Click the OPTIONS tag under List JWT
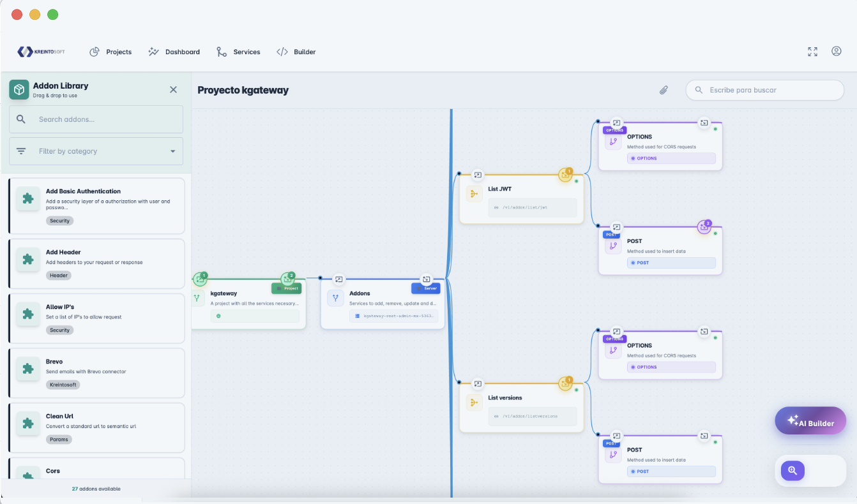Screen dimensions: 857x504 [x=671, y=158]
